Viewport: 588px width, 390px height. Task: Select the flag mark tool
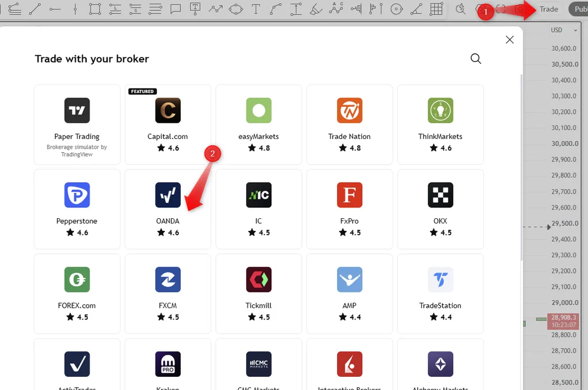pyautogui.click(x=376, y=9)
